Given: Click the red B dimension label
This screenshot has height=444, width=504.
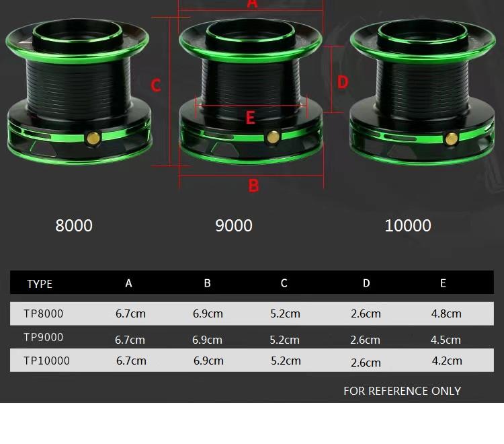Looking at the screenshot, I should [x=253, y=186].
